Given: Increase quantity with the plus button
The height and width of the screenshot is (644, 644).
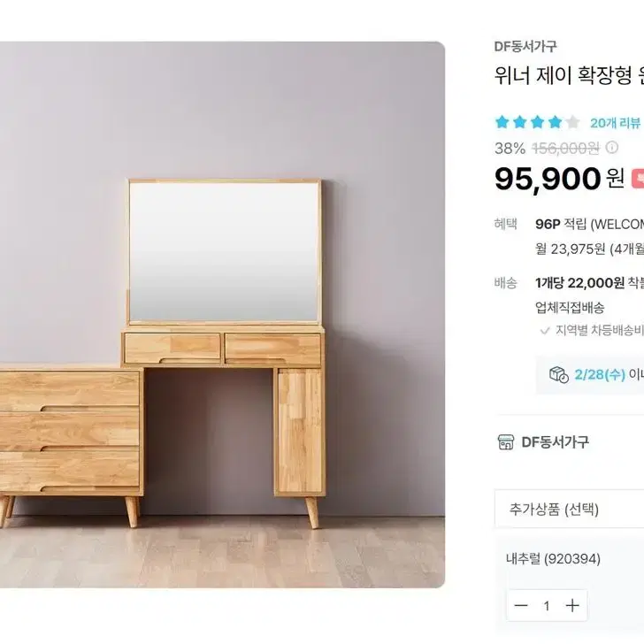Looking at the screenshot, I should pyautogui.click(x=572, y=605).
